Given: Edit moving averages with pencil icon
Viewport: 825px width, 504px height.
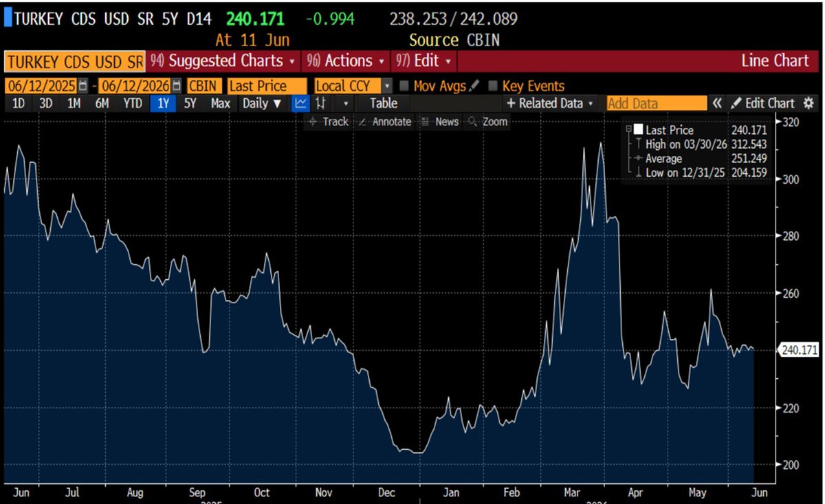Looking at the screenshot, I should click(474, 86).
